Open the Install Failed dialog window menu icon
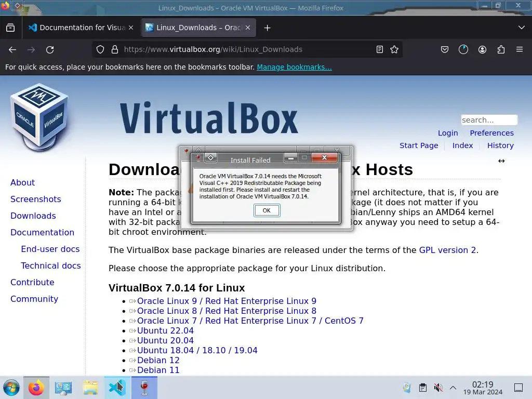This screenshot has width=532, height=399. click(211, 158)
